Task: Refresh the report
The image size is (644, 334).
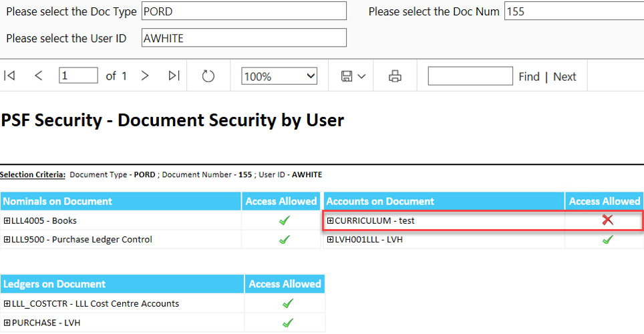Action: click(x=208, y=76)
